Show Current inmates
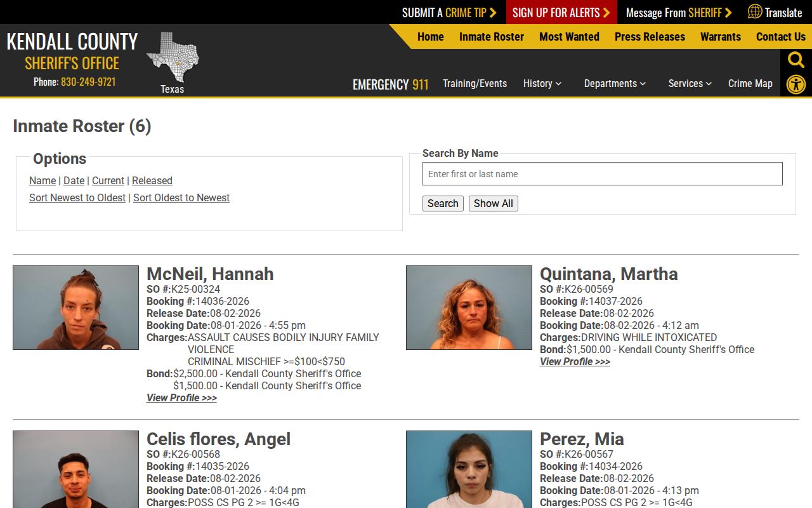This screenshot has height=508, width=812. click(x=108, y=181)
